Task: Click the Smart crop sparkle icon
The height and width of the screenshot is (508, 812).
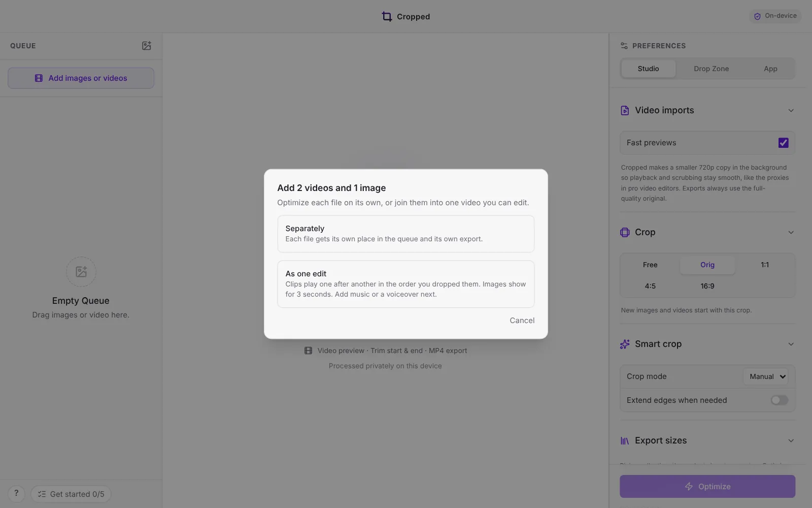Action: click(x=625, y=344)
